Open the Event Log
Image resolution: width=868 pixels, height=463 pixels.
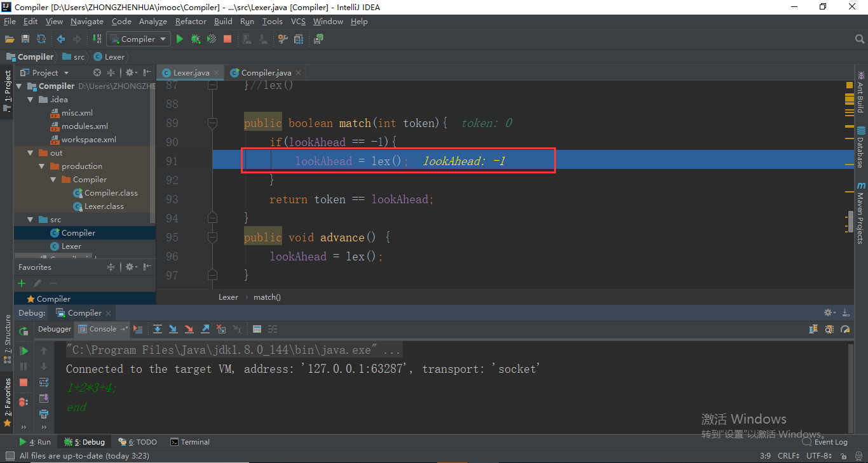(825, 442)
